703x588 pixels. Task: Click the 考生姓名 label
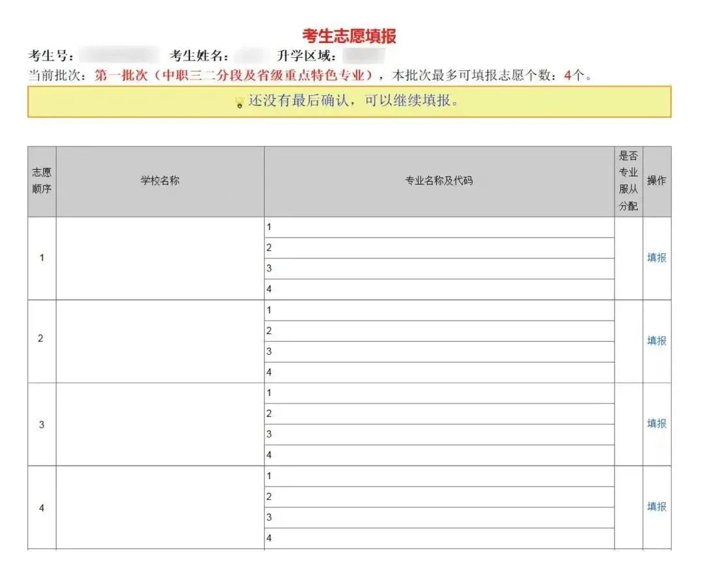point(199,55)
